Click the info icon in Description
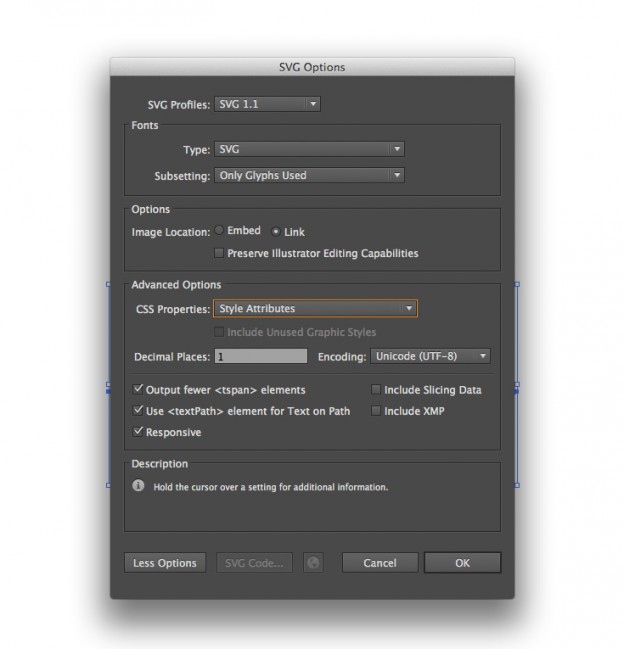The width and height of the screenshot is (624, 649). coord(139,486)
